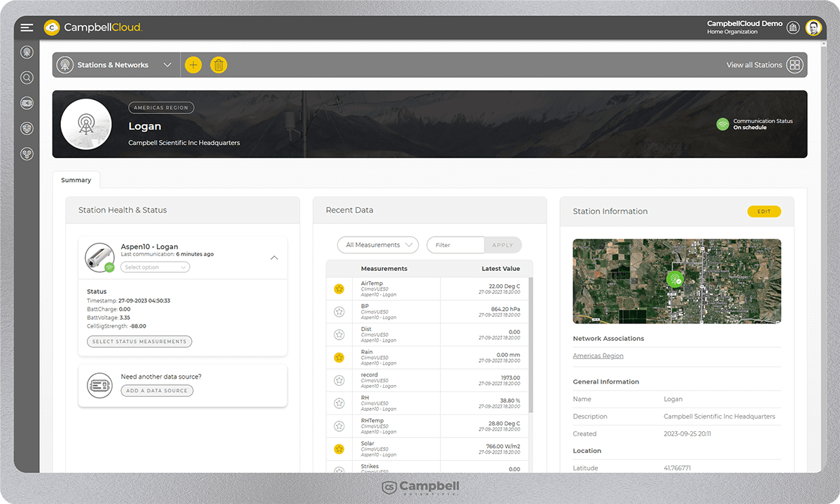Open the All Measurements dropdown
The image size is (840, 504).
[377, 245]
